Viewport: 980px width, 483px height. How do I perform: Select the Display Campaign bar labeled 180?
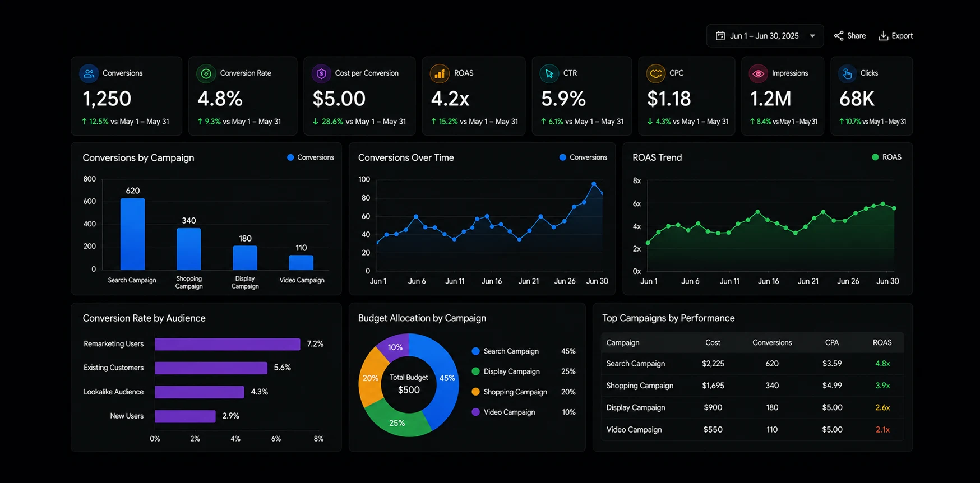click(245, 258)
